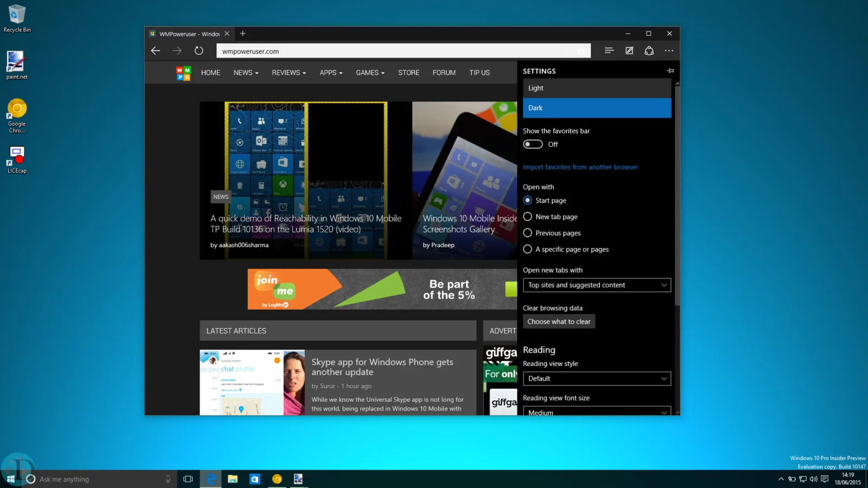Image resolution: width=868 pixels, height=488 pixels.
Task: Expand the NEWS menu on the site
Action: 246,73
